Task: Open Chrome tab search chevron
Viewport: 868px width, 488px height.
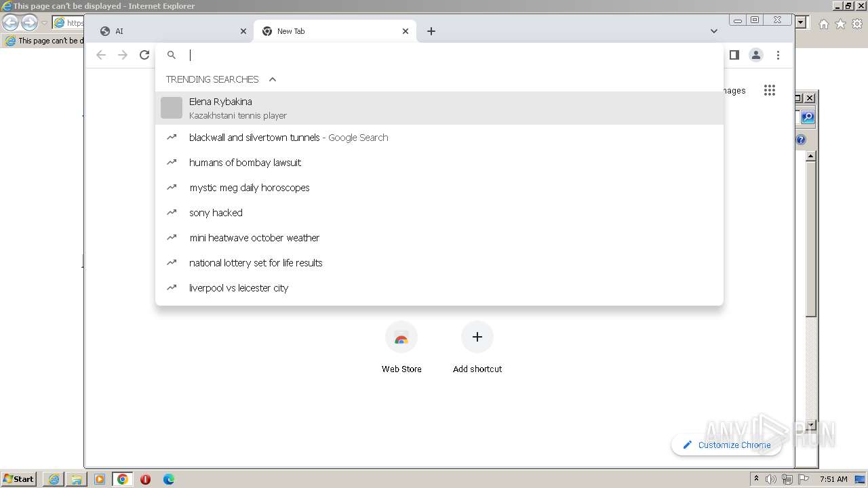Action: click(x=714, y=31)
